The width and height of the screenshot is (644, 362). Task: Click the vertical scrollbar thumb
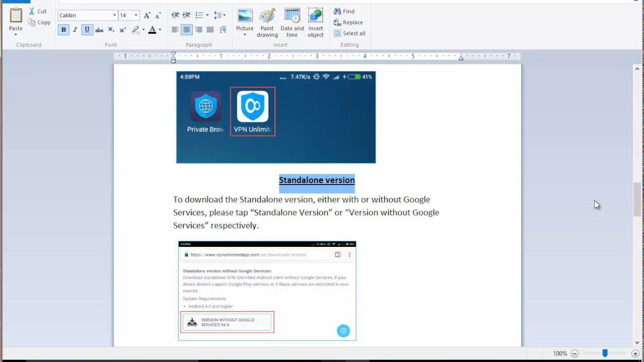(x=637, y=199)
